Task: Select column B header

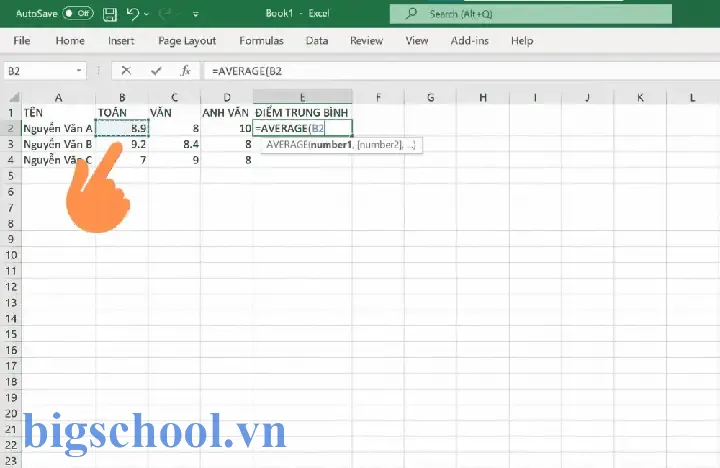Action: tap(122, 97)
